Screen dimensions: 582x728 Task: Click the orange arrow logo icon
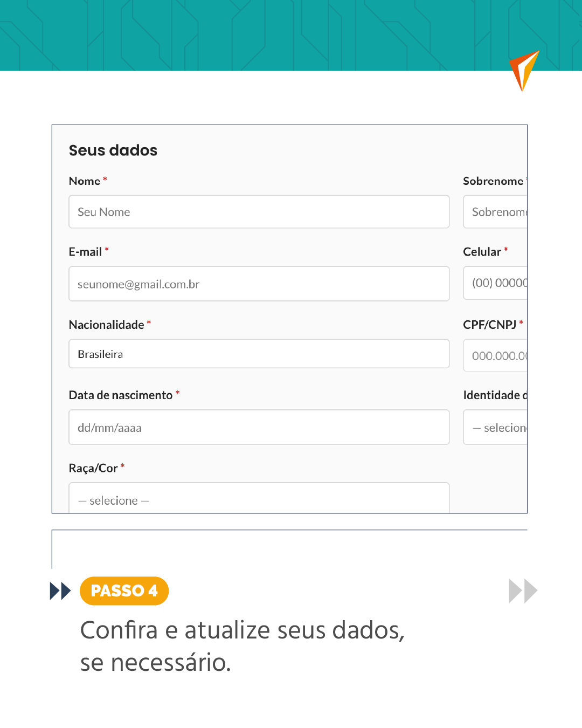coord(523,70)
